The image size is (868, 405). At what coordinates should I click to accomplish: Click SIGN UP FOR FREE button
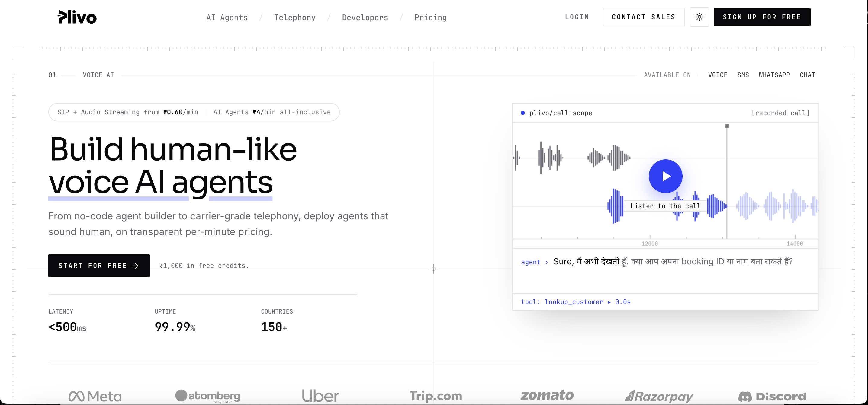point(762,17)
